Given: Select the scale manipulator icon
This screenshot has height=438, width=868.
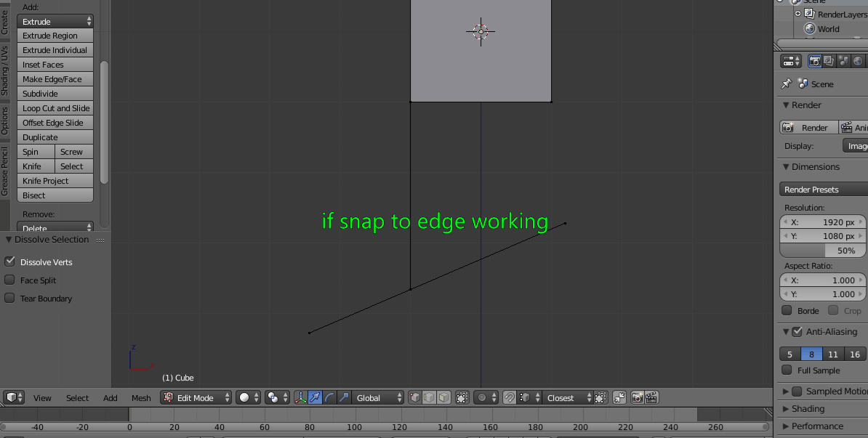Looking at the screenshot, I should click(344, 397).
